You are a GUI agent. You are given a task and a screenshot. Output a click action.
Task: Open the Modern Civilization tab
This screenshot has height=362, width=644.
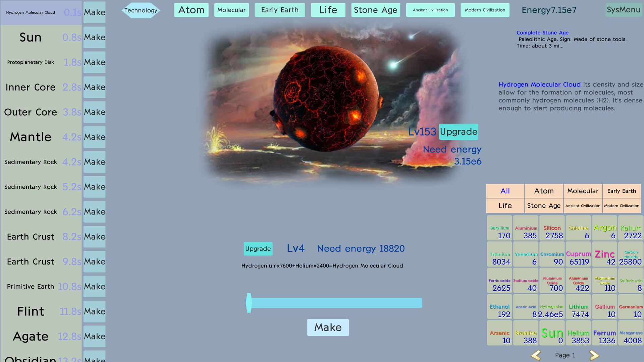coord(485,10)
